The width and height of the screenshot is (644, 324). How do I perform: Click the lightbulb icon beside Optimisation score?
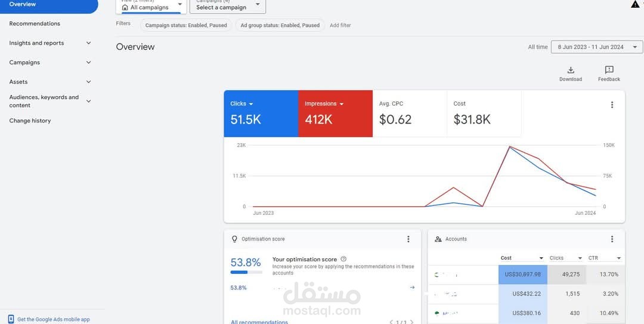coord(234,239)
